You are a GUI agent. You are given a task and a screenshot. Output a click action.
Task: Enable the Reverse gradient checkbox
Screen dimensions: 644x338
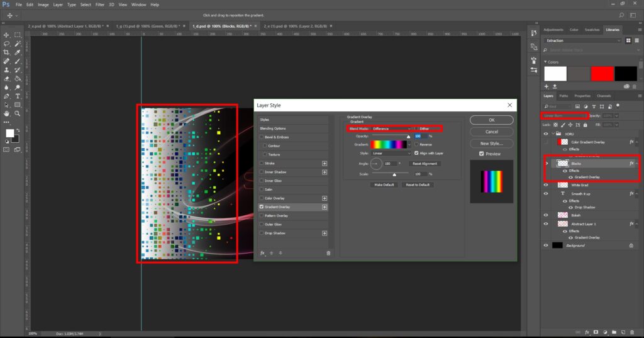pyautogui.click(x=416, y=144)
